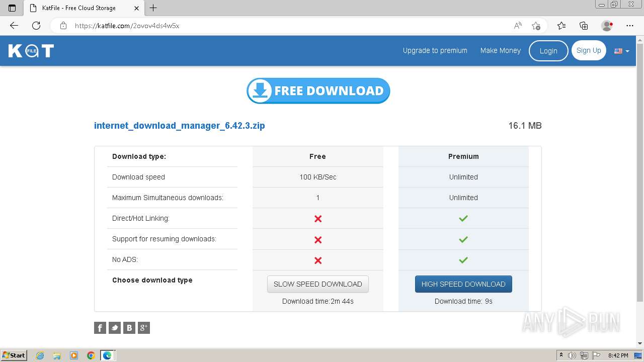This screenshot has height=362, width=644.
Task: Open a new browser tab
Action: click(x=153, y=8)
